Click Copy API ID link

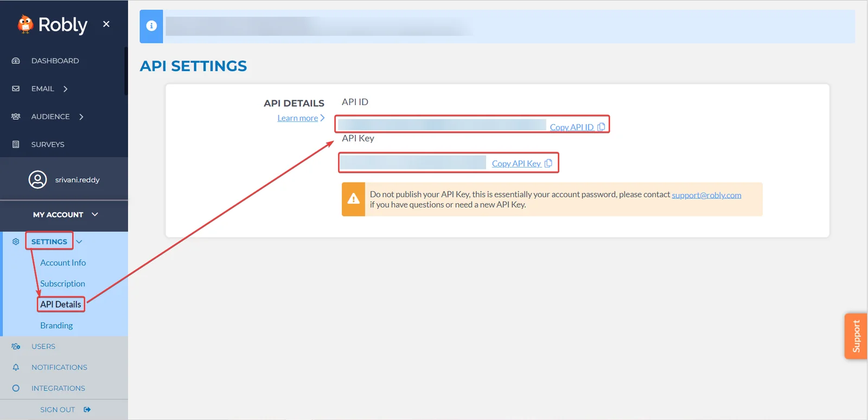point(572,127)
